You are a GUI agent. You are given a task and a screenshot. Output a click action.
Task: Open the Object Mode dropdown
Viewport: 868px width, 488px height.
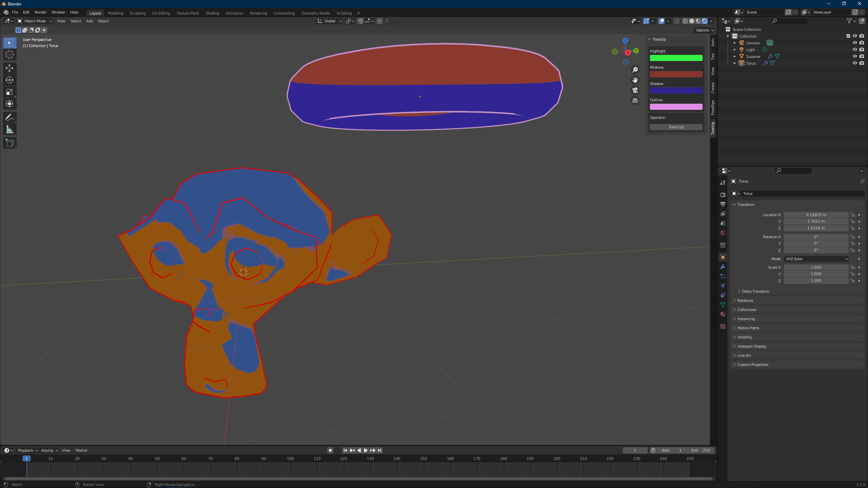[x=35, y=21]
